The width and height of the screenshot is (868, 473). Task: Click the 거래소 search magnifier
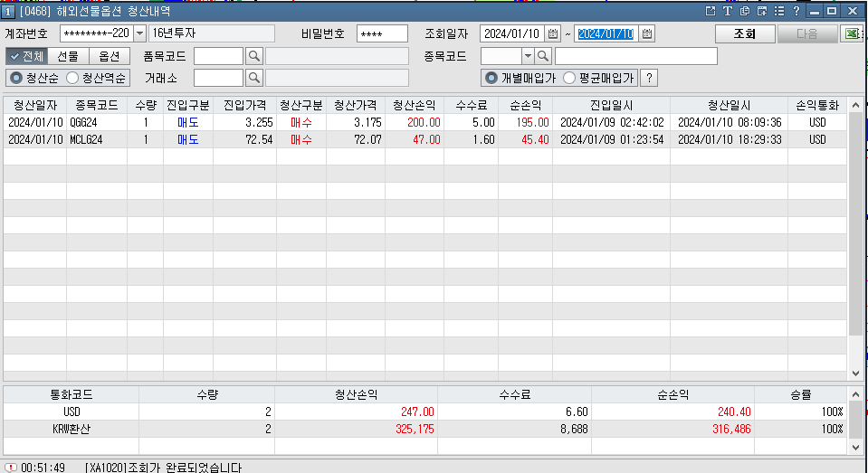(x=254, y=78)
